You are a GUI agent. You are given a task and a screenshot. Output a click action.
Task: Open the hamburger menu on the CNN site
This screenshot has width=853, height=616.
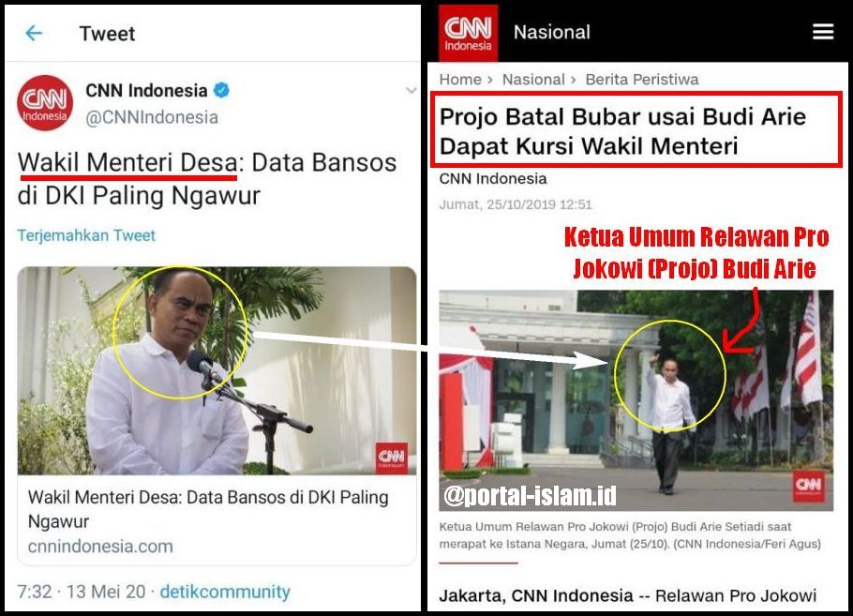823,32
